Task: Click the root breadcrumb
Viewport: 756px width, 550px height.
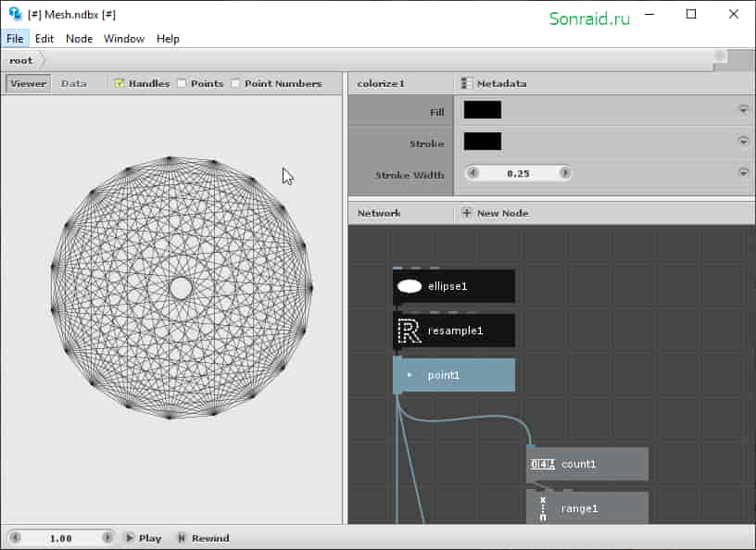Action: click(x=20, y=60)
